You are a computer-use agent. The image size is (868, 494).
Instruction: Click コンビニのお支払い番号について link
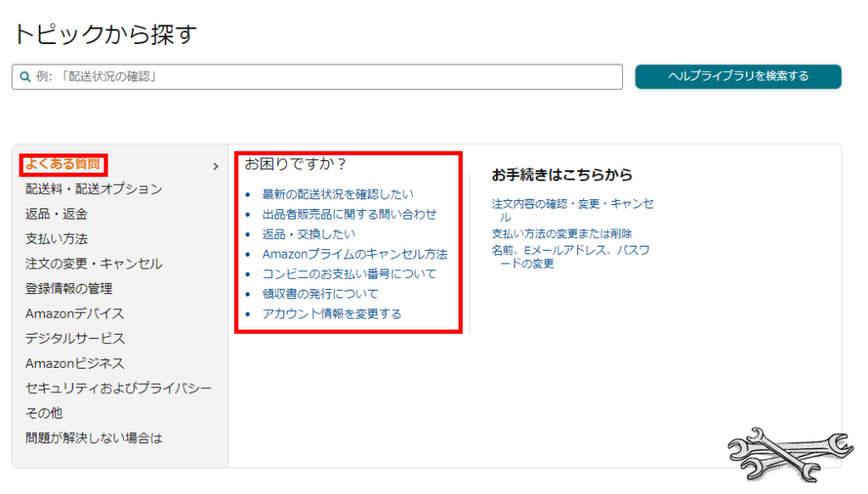[349, 274]
